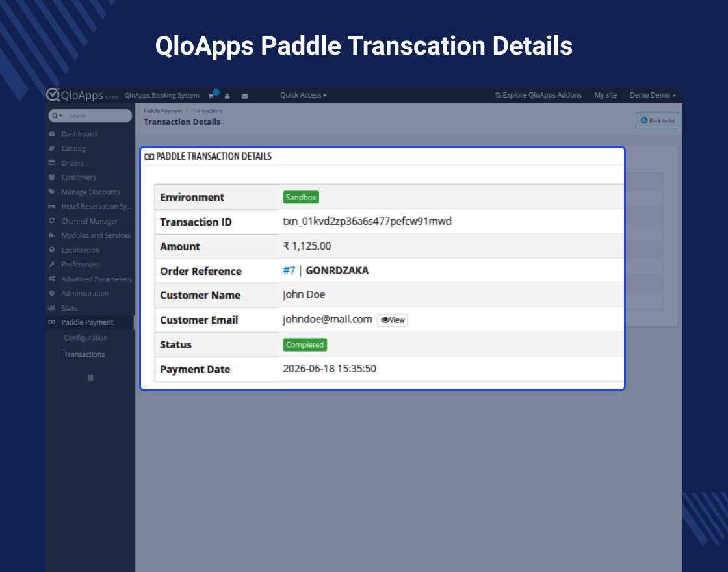Click the Orders card icon

[52, 163]
